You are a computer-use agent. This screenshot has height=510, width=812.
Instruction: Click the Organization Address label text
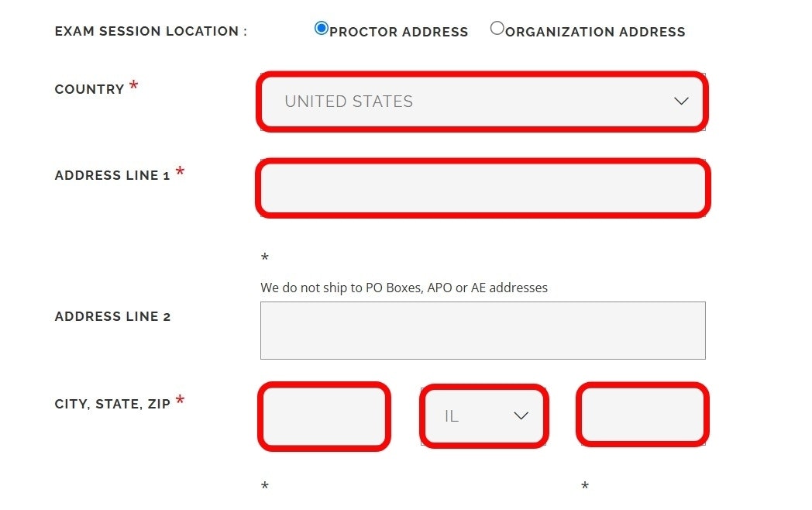coord(595,33)
